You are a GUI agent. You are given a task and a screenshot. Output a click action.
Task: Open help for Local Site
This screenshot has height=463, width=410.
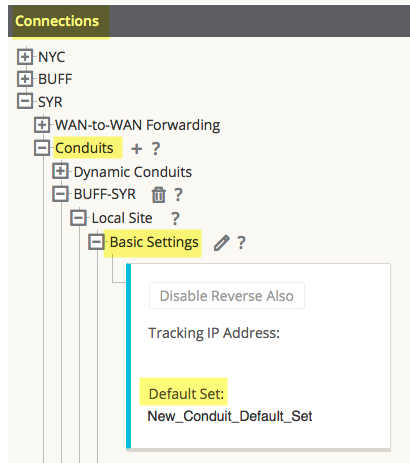click(175, 219)
